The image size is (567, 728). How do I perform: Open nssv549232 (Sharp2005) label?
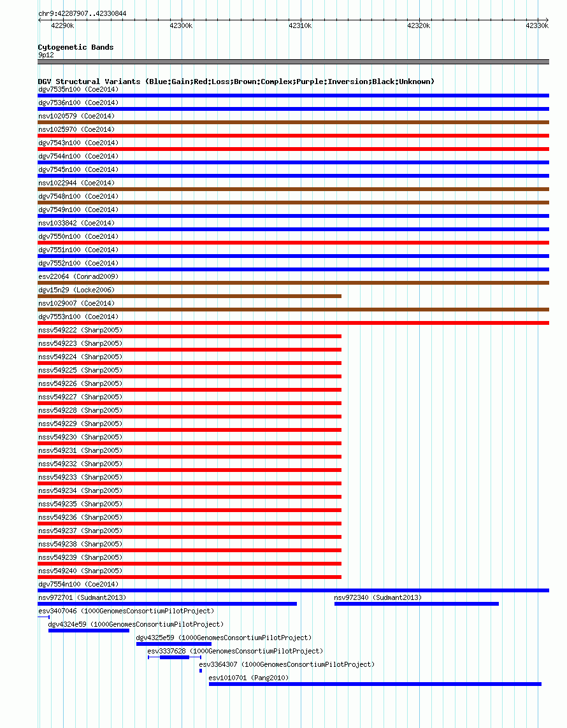point(80,464)
